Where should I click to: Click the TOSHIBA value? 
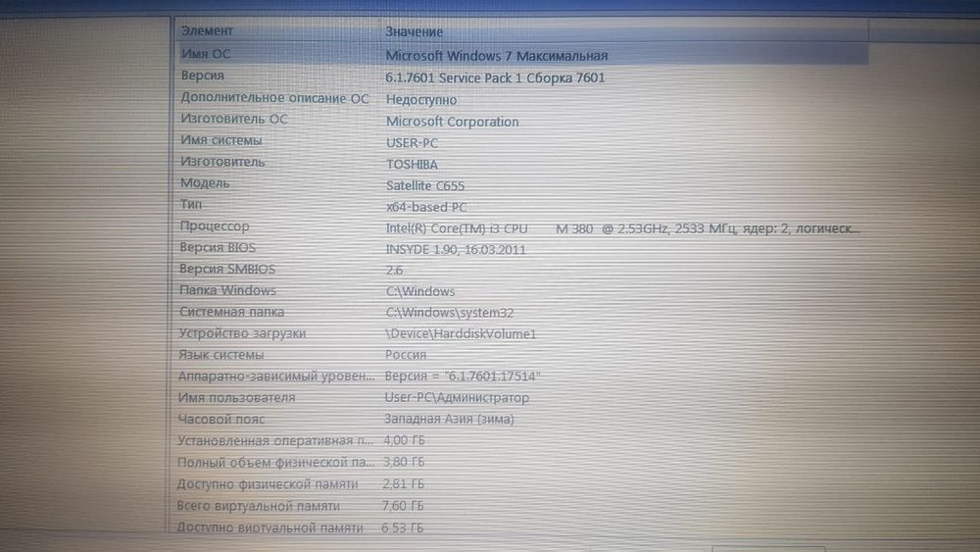(412, 165)
